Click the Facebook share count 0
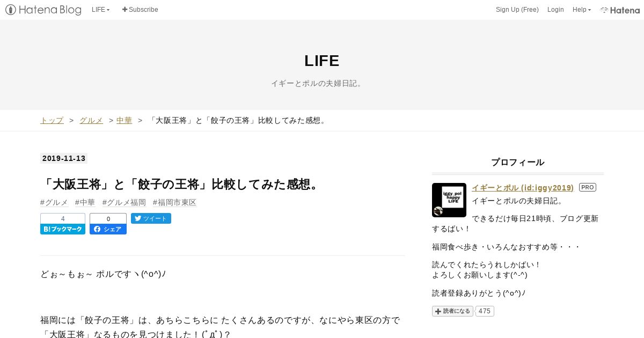The height and width of the screenshot is (338, 644). [x=108, y=218]
